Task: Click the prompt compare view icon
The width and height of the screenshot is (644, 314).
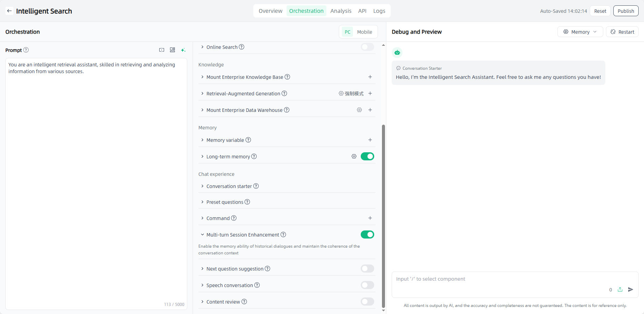Action: [162, 50]
